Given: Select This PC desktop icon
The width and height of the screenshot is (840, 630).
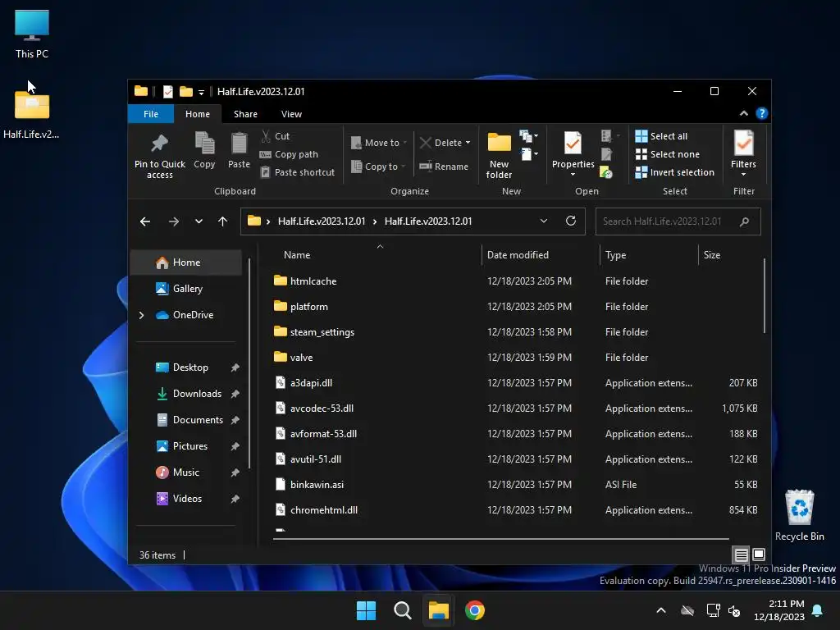Looking at the screenshot, I should coord(32,34).
